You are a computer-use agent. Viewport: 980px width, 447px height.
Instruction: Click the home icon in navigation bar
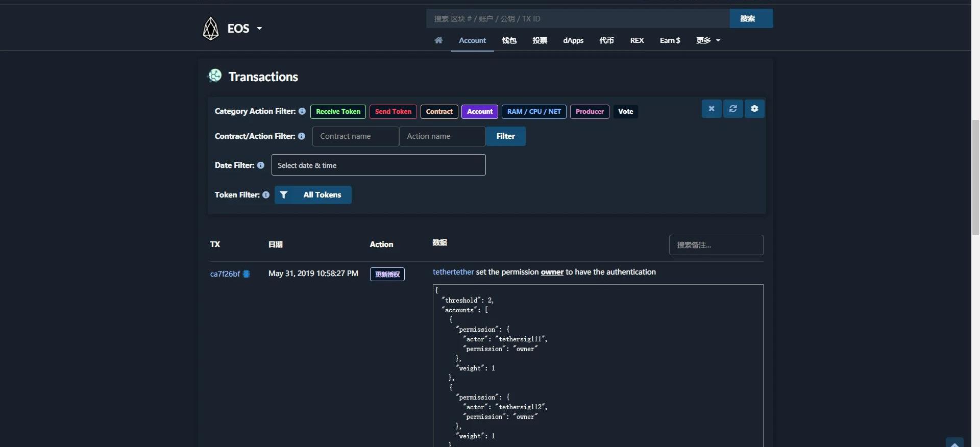tap(438, 40)
